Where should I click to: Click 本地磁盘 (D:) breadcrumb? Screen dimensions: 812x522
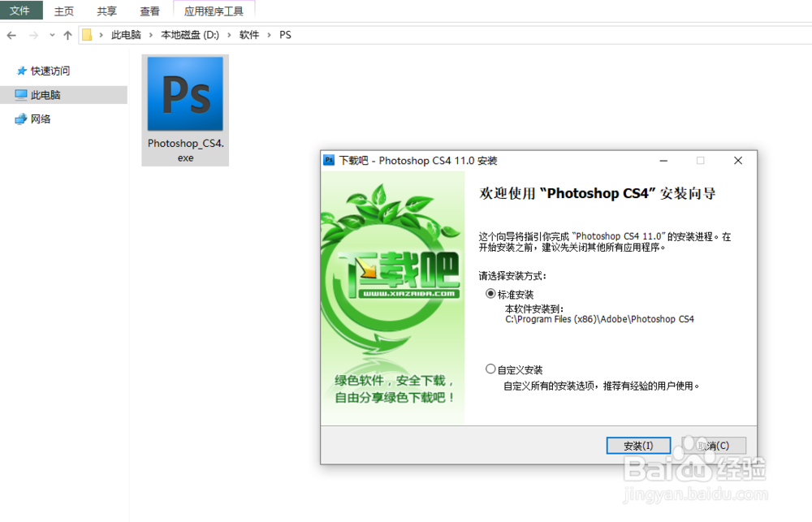pyautogui.click(x=189, y=35)
